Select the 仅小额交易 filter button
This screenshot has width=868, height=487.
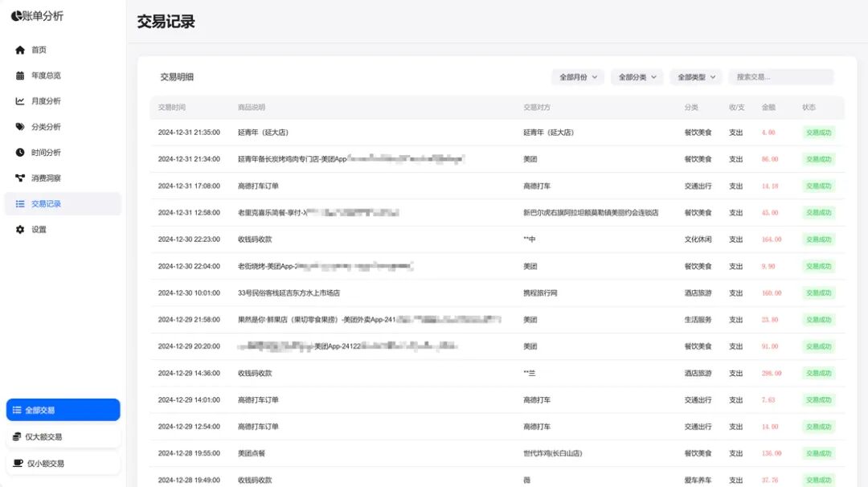click(63, 463)
